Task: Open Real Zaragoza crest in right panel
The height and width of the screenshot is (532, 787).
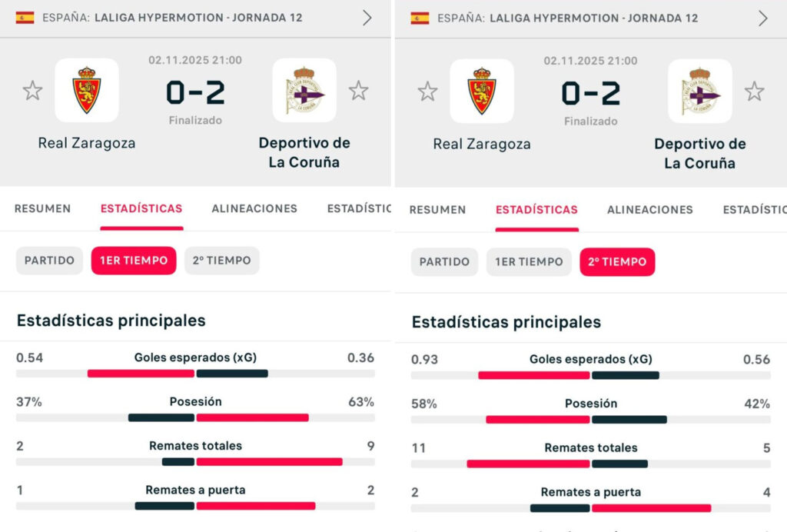Action: pos(482,91)
